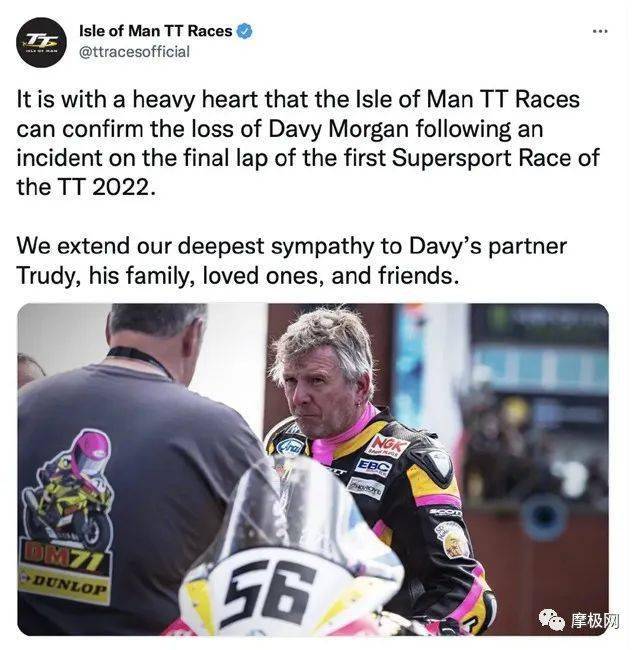Image resolution: width=640 pixels, height=650 pixels.
Task: Open the three-dot more options menu
Action: 600,31
